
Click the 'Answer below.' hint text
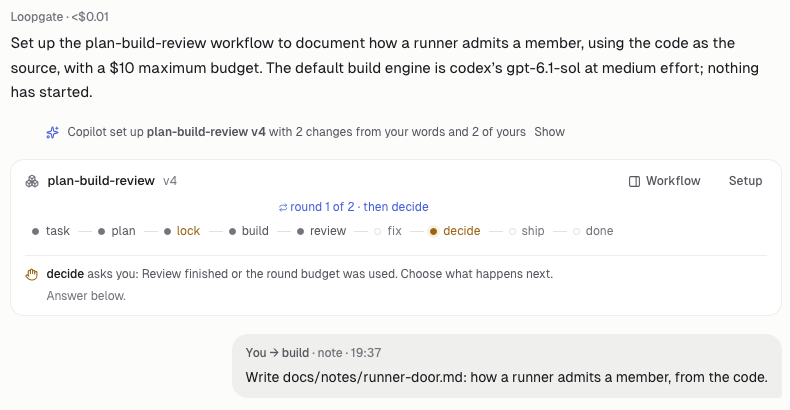86,296
